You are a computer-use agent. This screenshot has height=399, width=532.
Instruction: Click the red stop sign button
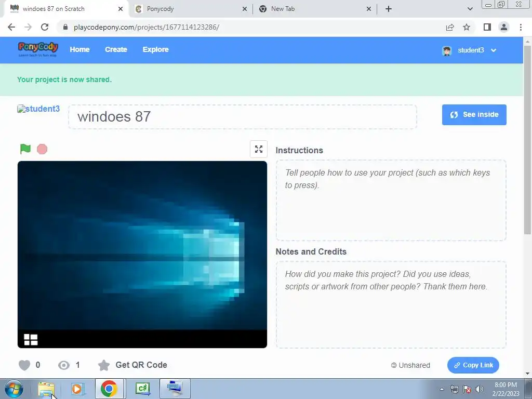(42, 149)
